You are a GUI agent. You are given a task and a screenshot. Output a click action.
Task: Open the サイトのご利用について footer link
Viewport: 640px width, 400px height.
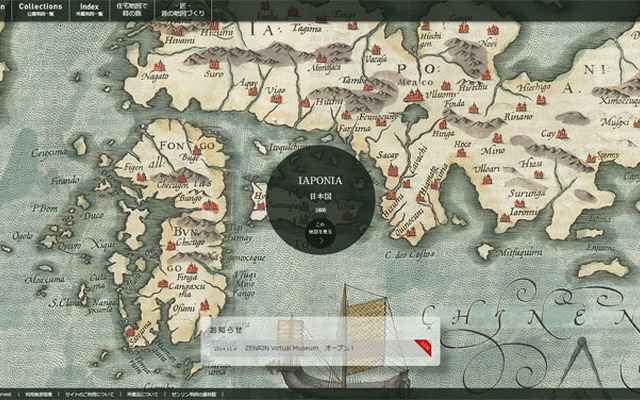[x=89, y=395]
